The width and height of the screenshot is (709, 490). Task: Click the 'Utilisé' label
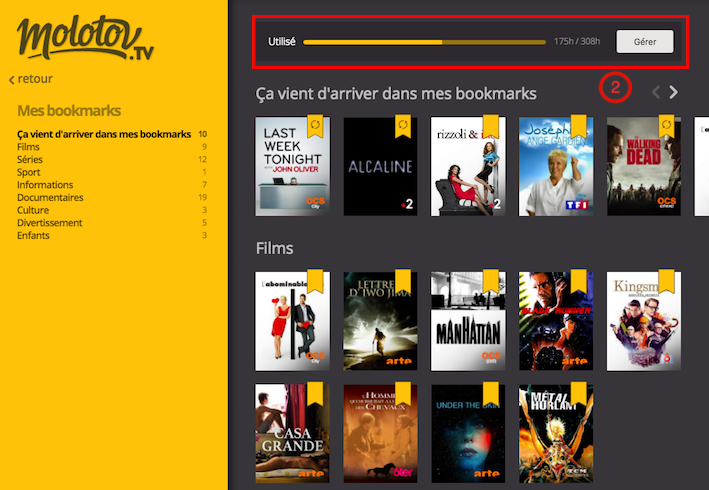(282, 42)
